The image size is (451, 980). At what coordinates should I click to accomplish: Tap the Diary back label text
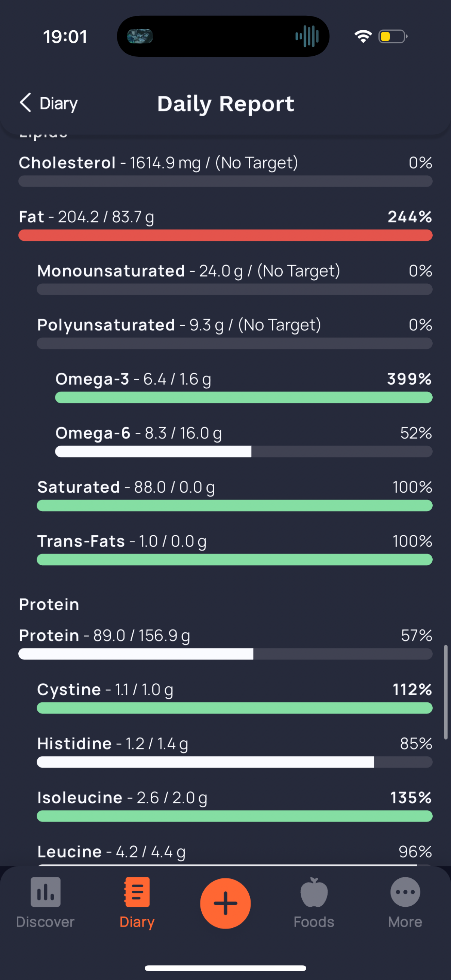tap(59, 104)
